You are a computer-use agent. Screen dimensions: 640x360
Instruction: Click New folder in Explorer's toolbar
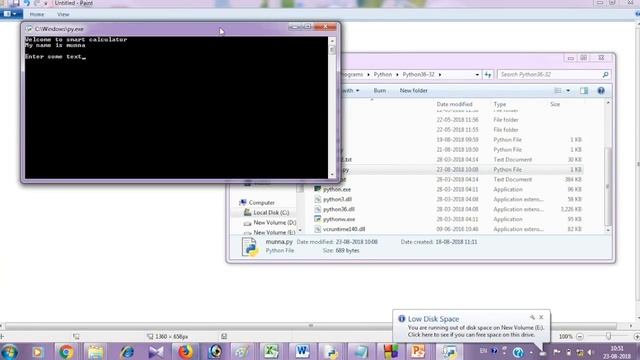(413, 91)
